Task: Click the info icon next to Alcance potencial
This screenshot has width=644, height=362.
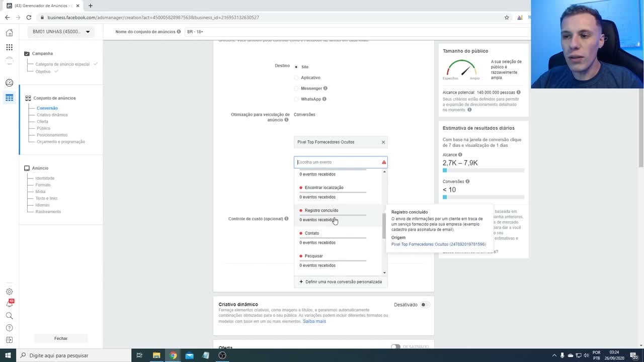Action: (518, 93)
